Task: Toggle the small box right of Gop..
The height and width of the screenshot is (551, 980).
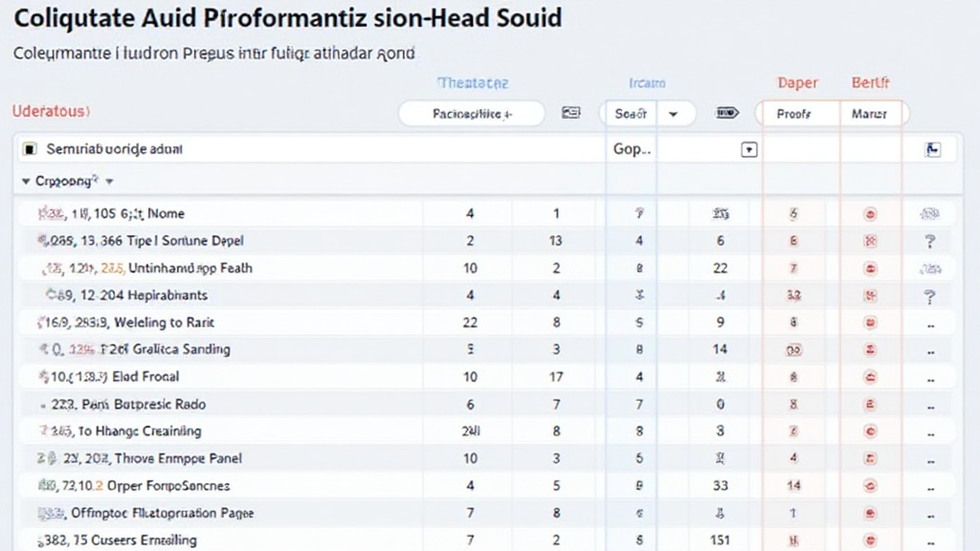Action: coord(749,149)
